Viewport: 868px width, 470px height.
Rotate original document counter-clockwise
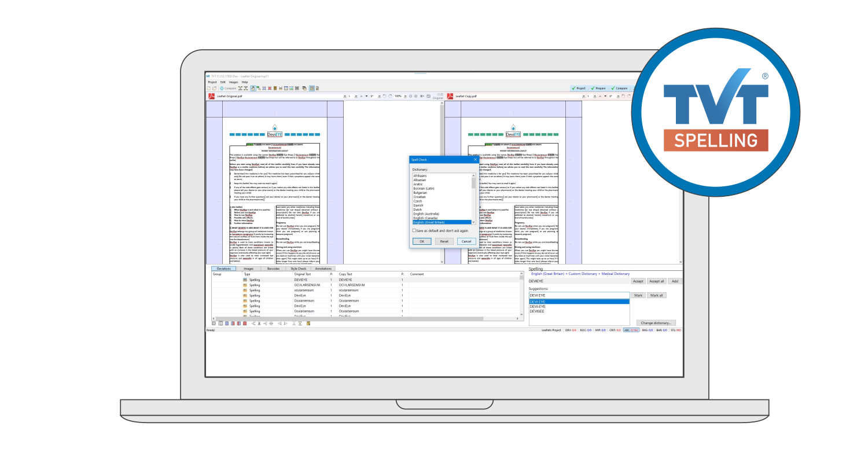pyautogui.click(x=384, y=96)
